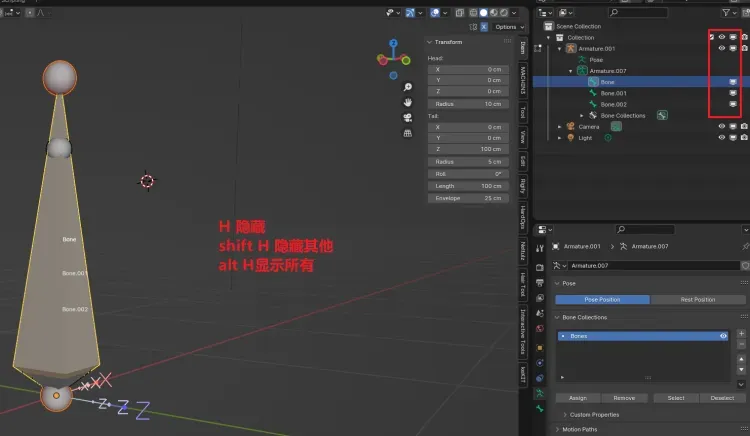750x436 pixels.
Task: Open the Armature data properties tab
Action: (540, 393)
